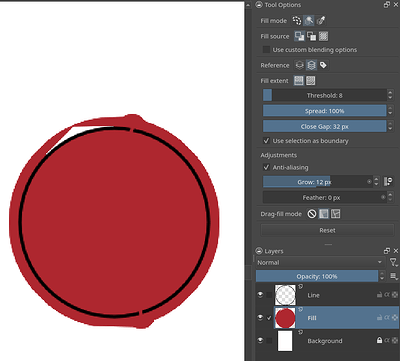Select the Fill layer thumbnail
This screenshot has height=361, width=400.
(x=285, y=318)
